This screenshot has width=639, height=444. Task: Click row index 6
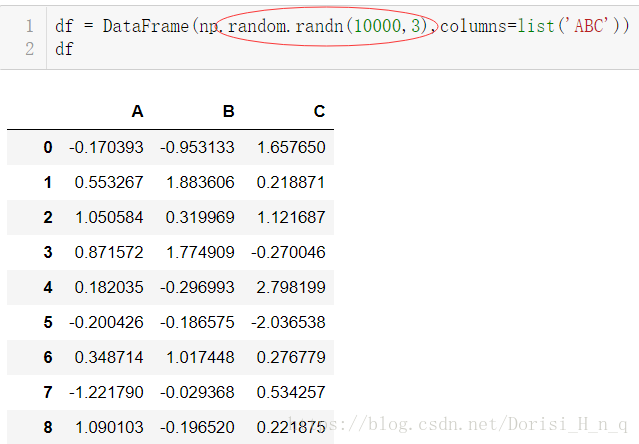pos(48,357)
